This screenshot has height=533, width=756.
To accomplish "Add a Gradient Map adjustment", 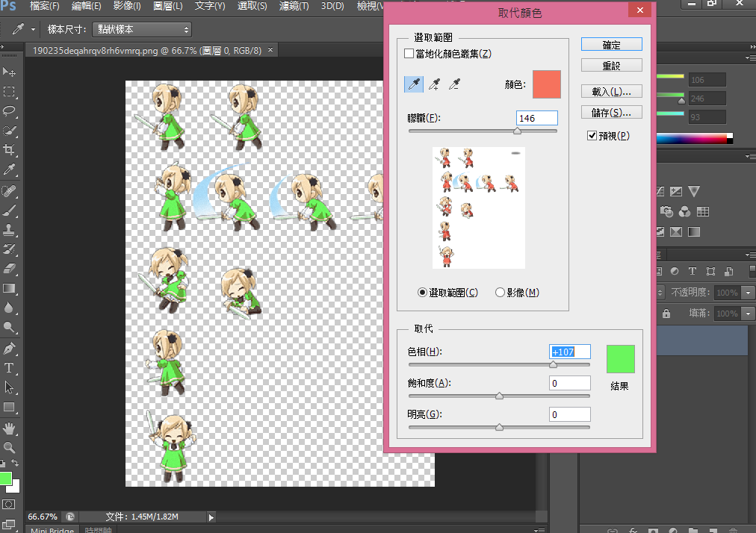I will click(694, 232).
